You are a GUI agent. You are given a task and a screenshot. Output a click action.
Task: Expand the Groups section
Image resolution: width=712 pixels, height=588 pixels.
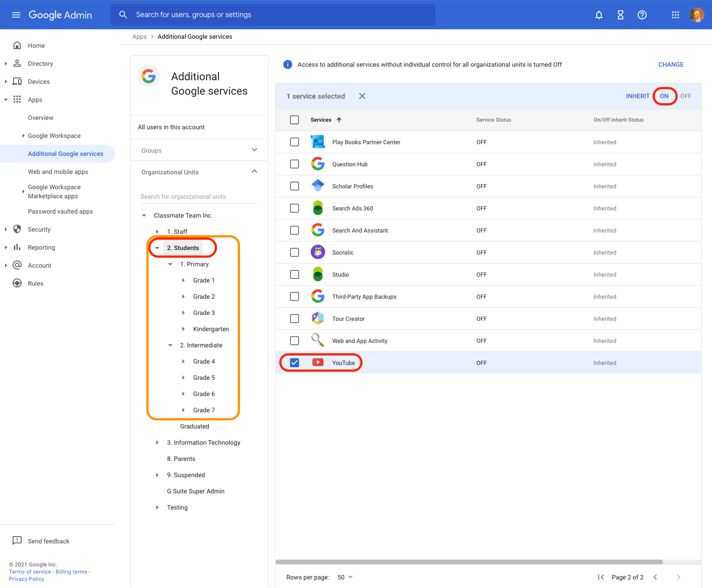click(254, 150)
